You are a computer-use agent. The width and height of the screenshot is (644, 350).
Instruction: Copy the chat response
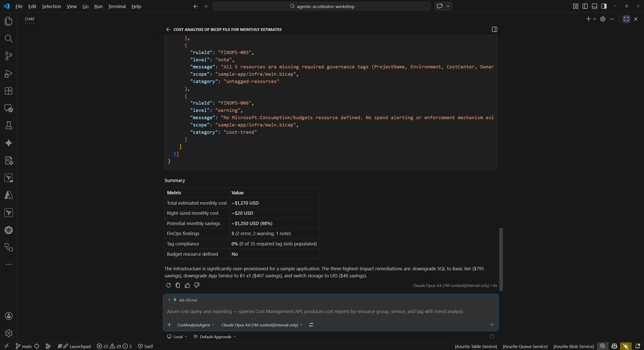point(178,285)
